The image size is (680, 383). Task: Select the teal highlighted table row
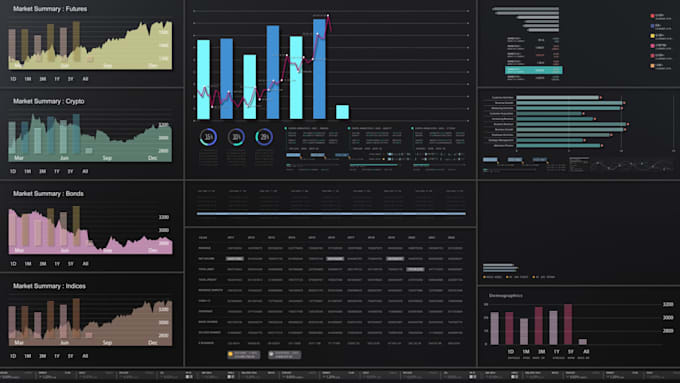(534, 70)
